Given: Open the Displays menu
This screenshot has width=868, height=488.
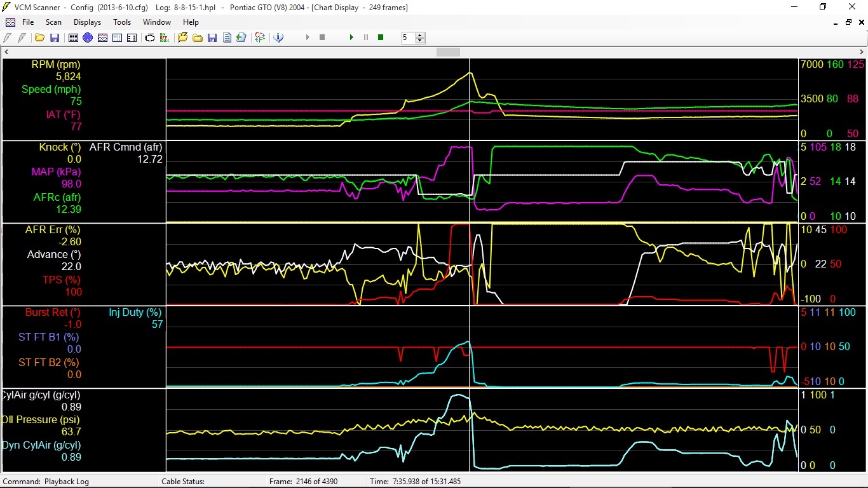Looking at the screenshot, I should (87, 22).
